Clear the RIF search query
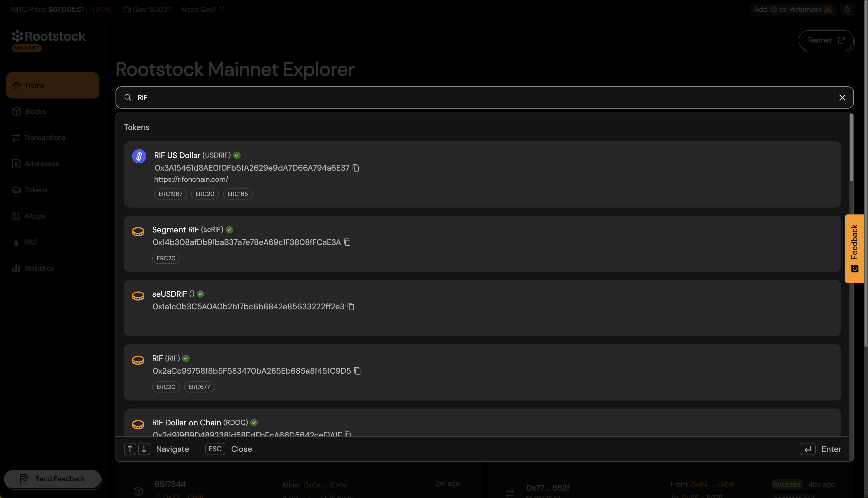The height and width of the screenshot is (498, 868). pyautogui.click(x=842, y=97)
